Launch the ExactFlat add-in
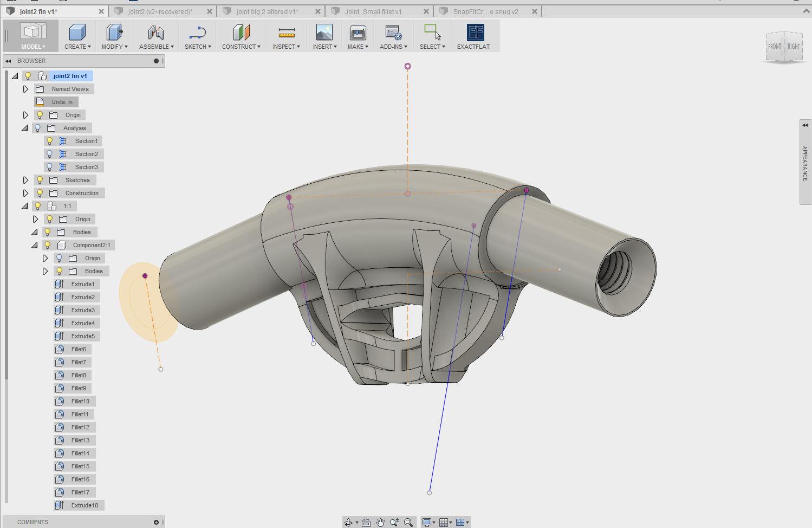 (x=475, y=33)
